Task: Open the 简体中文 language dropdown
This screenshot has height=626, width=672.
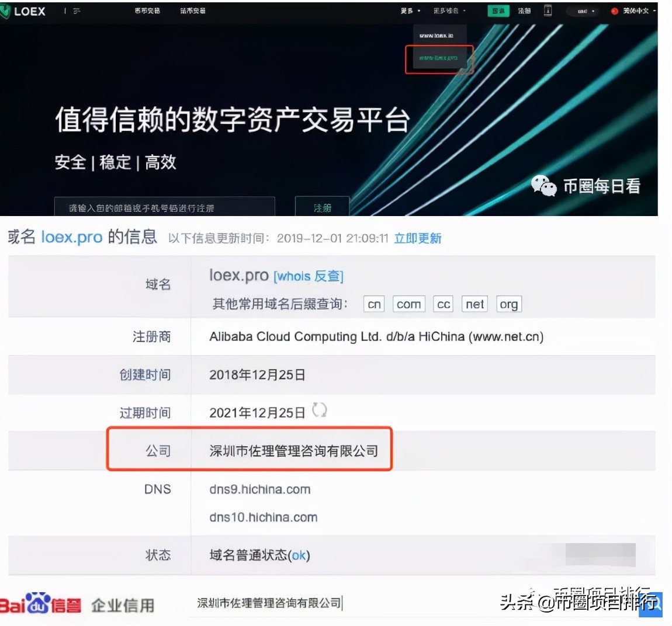Action: [634, 11]
